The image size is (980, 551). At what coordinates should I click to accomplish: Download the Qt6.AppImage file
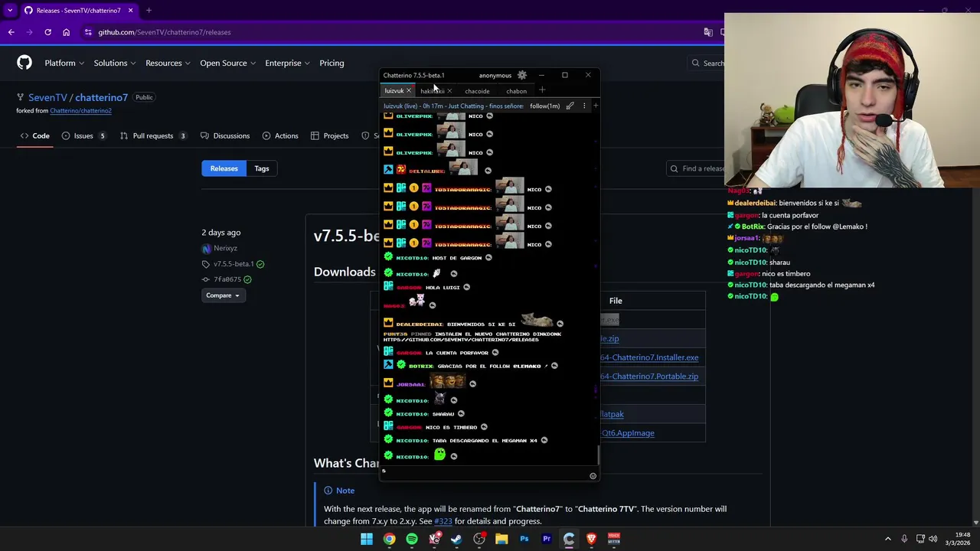[627, 433]
